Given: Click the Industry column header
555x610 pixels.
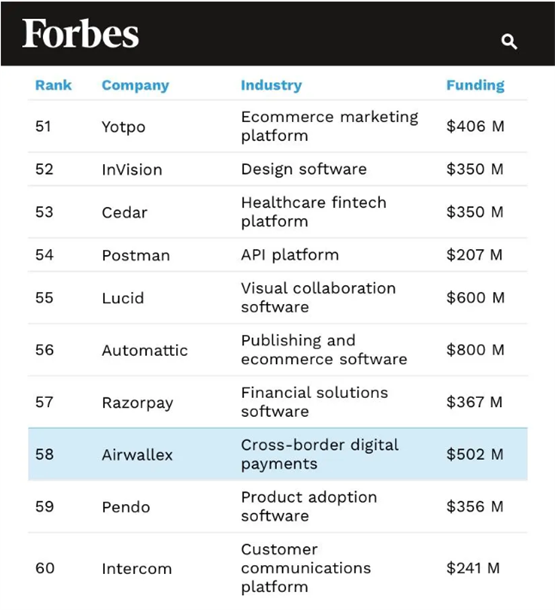Looking at the screenshot, I should coord(271,86).
